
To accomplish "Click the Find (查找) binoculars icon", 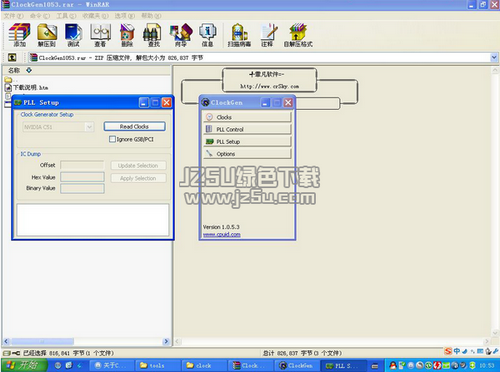I will (154, 35).
